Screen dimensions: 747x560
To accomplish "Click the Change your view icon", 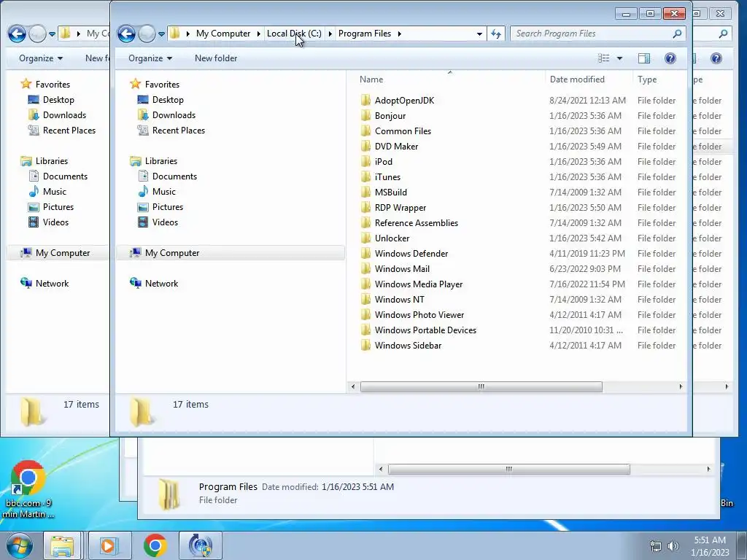I will pos(603,58).
